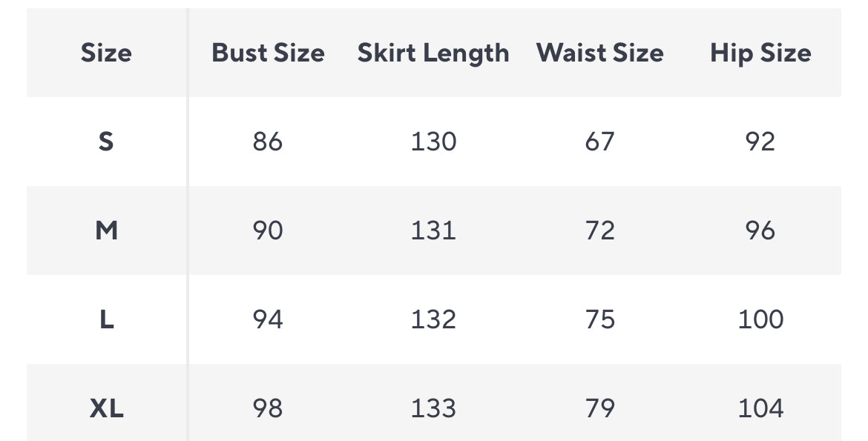
Task: Click bust size value 98
Action: (268, 408)
